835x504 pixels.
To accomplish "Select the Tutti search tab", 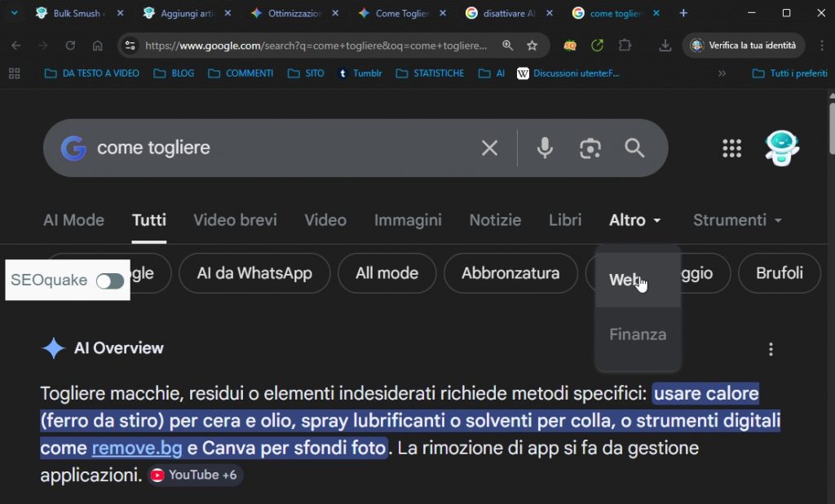I will (x=149, y=220).
